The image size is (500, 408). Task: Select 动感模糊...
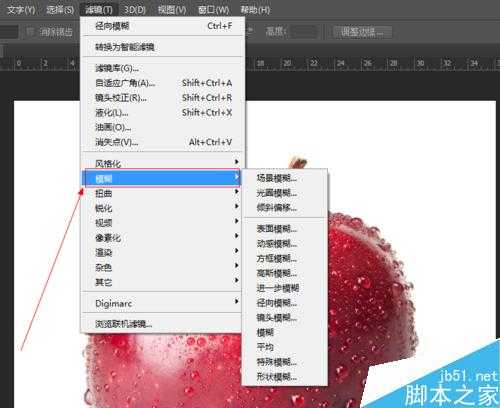(284, 243)
